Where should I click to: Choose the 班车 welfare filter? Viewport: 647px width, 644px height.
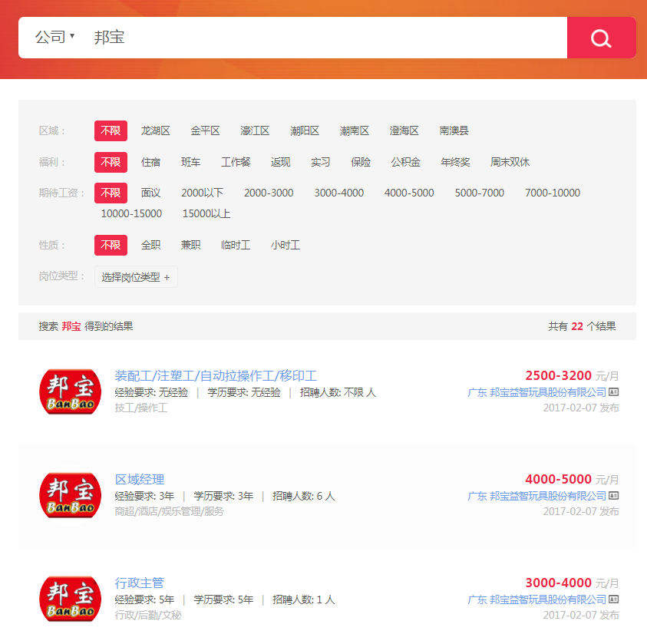pos(190,162)
